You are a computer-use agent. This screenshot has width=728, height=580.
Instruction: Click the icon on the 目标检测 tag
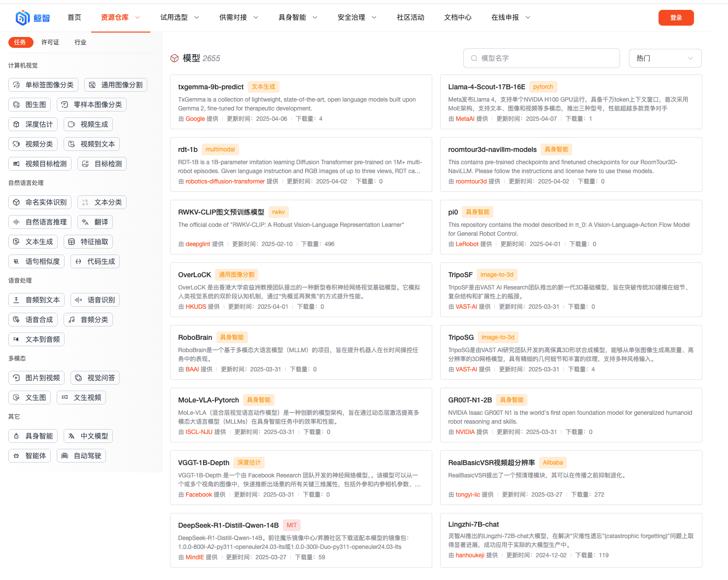85,164
